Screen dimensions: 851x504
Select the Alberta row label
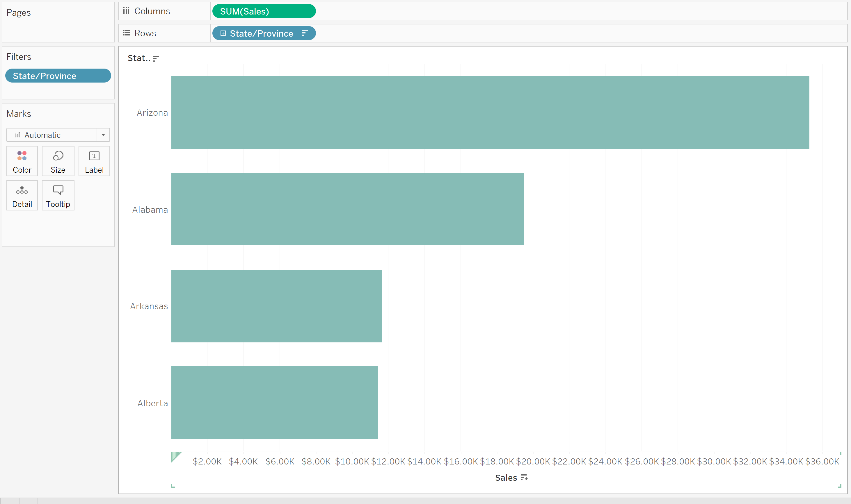[x=152, y=403]
